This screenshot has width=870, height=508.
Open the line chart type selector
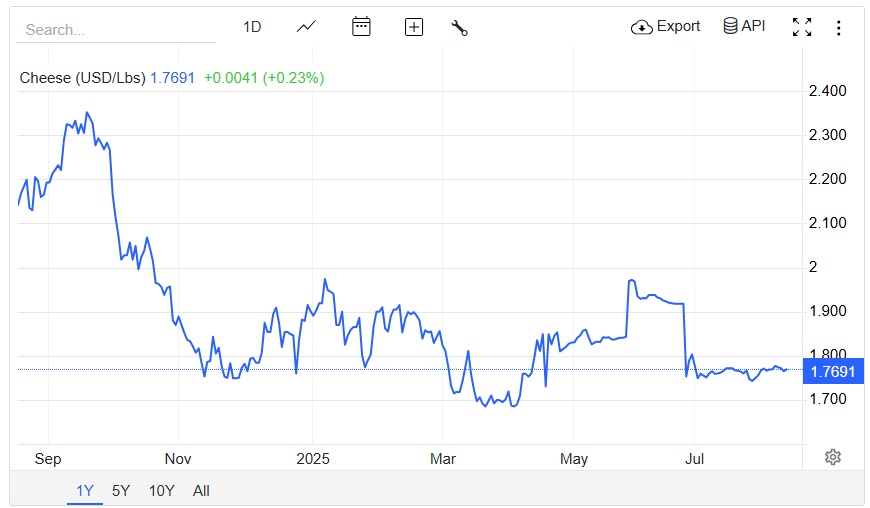306,27
